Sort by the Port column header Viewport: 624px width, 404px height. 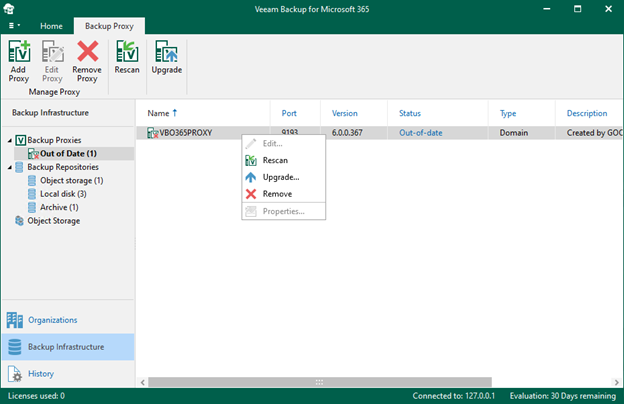pyautogui.click(x=289, y=113)
